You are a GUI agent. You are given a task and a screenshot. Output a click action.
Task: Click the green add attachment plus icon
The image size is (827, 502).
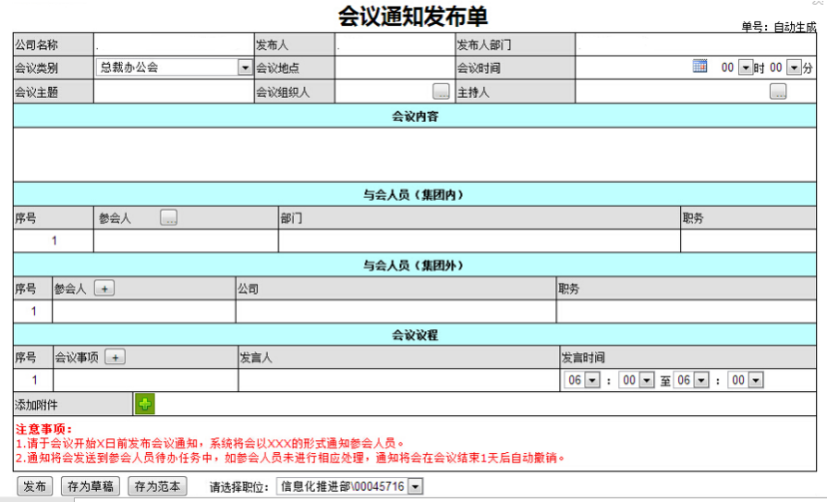point(145,404)
